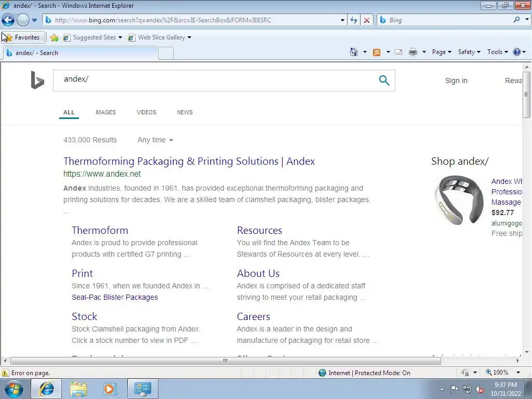Open the Web Slice Gallery item
The image size is (532, 399).
[x=159, y=37]
